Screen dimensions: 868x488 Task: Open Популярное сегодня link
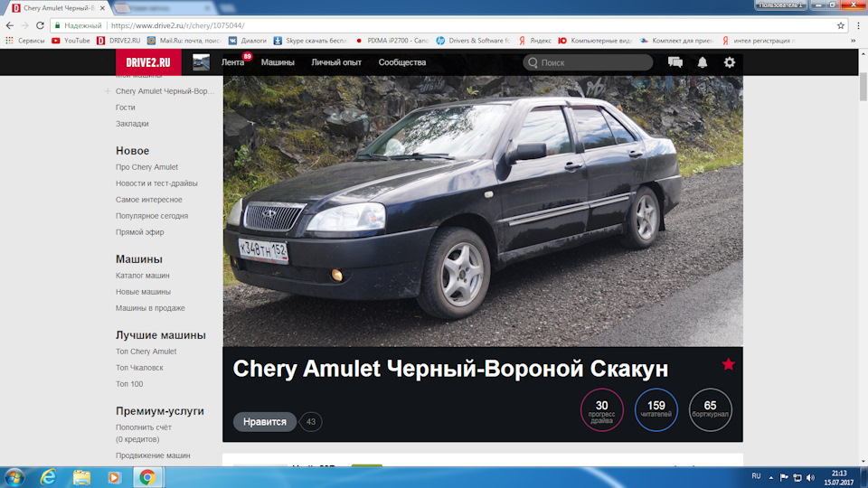(x=152, y=216)
